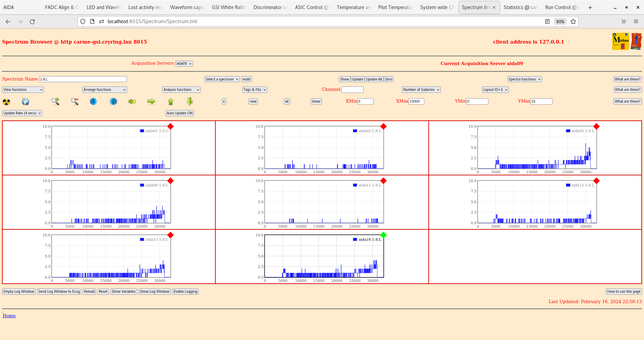The image size is (644, 340).
Task: Click the zoom out magnifier icon
Action: (x=74, y=101)
